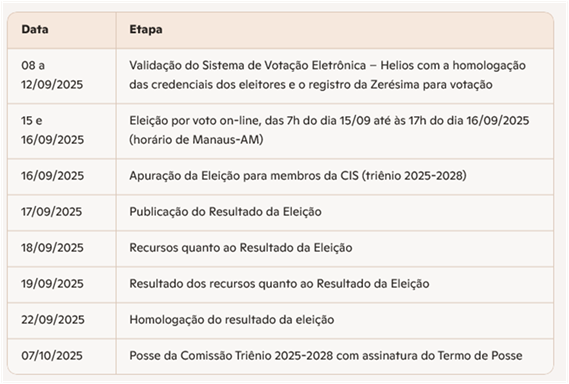The image size is (569, 384).
Task: Click the Data column header
Action: [x=35, y=29]
